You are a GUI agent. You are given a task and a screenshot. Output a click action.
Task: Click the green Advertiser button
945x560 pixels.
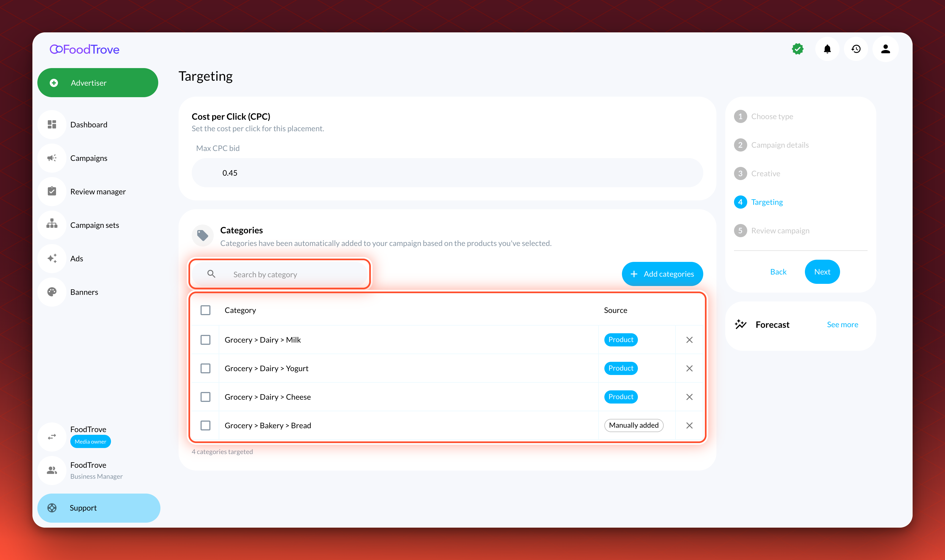[98, 83]
